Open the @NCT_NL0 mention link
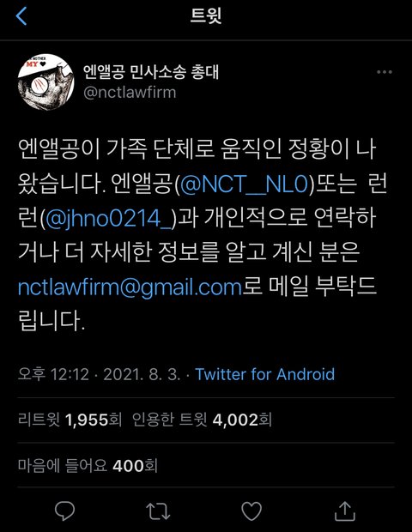The width and height of the screenshot is (412, 532). (244, 184)
